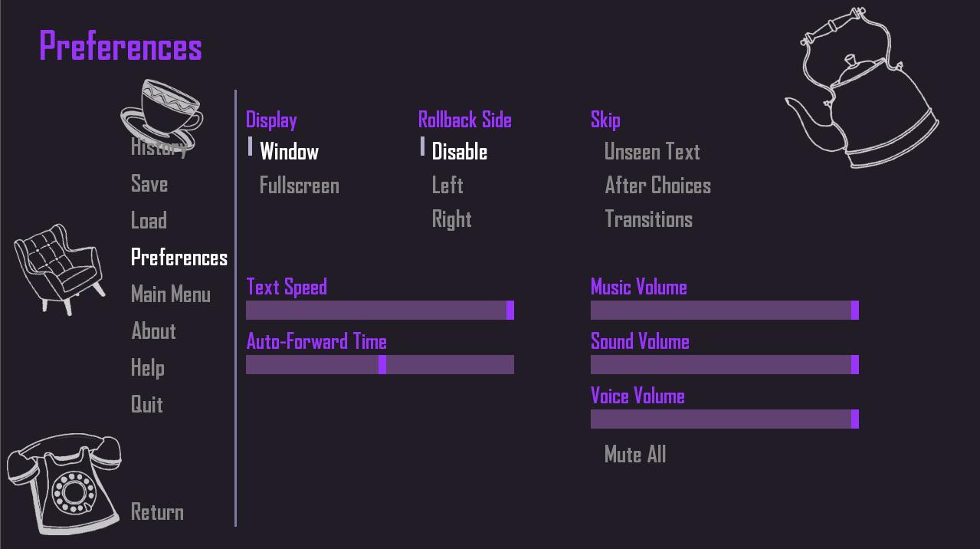Image resolution: width=980 pixels, height=549 pixels.
Task: Open the Save menu
Action: click(149, 184)
